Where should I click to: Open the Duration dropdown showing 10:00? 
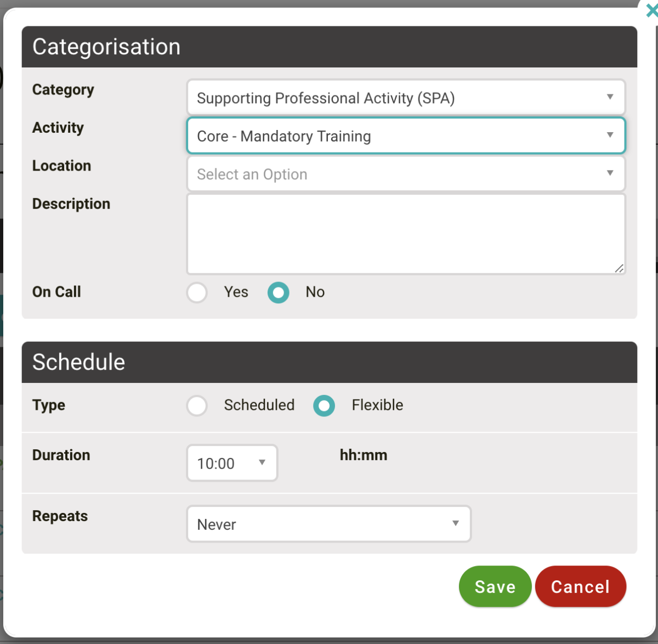click(x=230, y=462)
